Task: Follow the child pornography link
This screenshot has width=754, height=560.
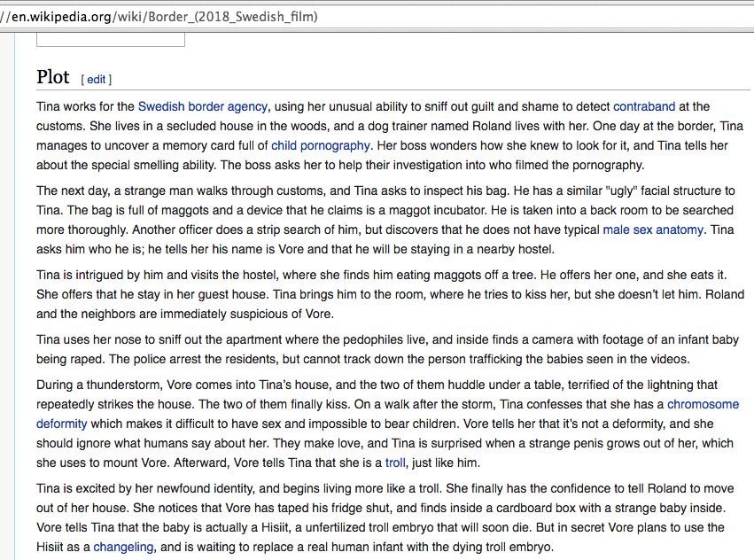Action: pos(320,145)
